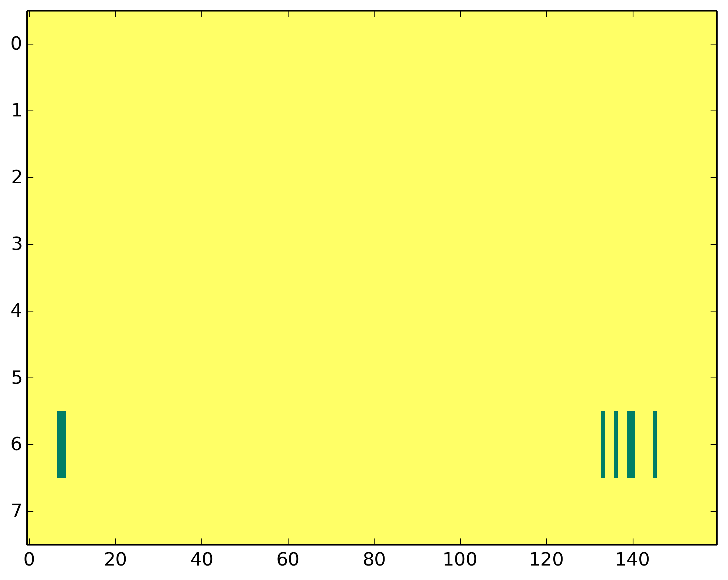Click the thin green bar at x=136
This screenshot has width=728, height=580.
[616, 444]
